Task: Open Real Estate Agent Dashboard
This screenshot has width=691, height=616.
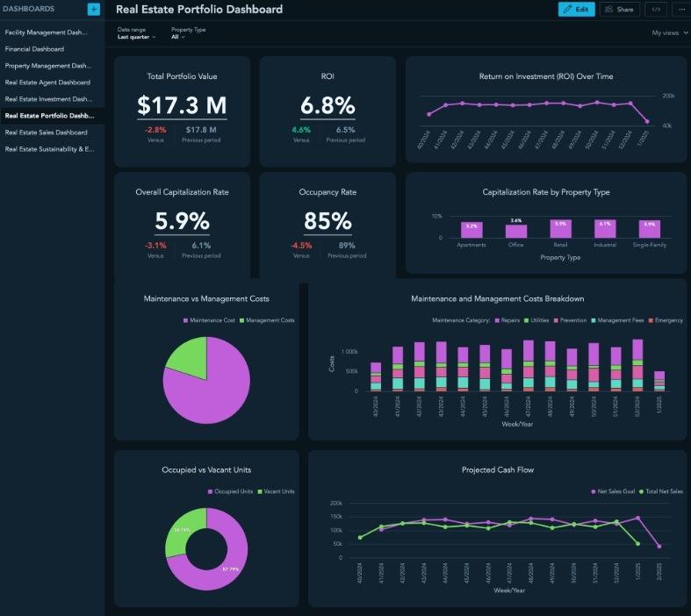Action: tap(47, 82)
